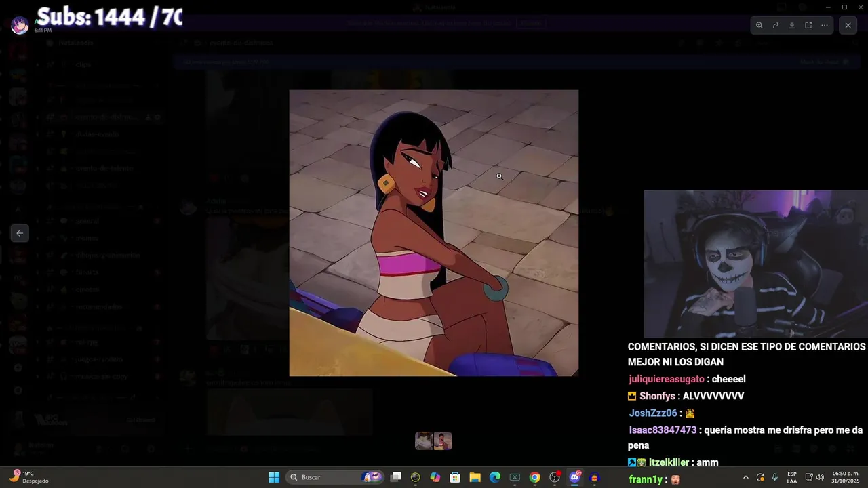
Task: Open the clock showing 06:50 p. m.
Action: coord(846,477)
